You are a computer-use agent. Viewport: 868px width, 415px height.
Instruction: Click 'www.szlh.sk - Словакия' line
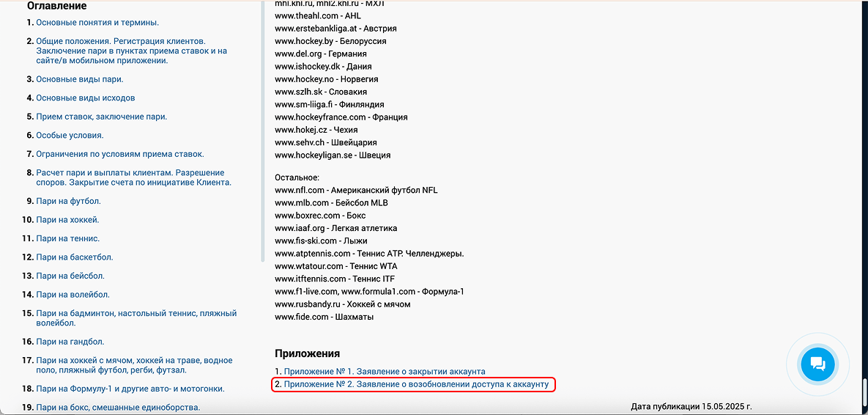pos(321,92)
